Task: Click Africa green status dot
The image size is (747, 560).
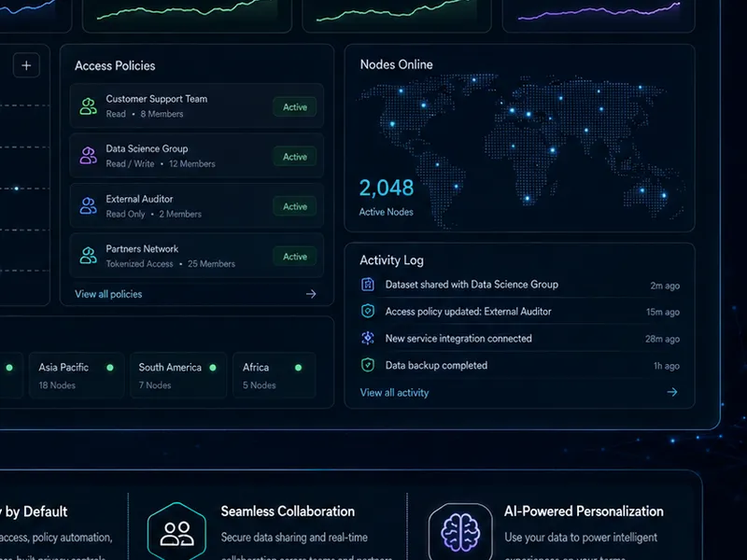Action: (x=298, y=368)
